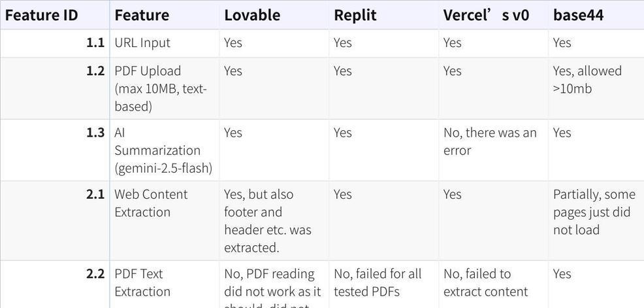Screen dimensions: 644x308
Task: Click the Lovable column header
Action: 252,15
